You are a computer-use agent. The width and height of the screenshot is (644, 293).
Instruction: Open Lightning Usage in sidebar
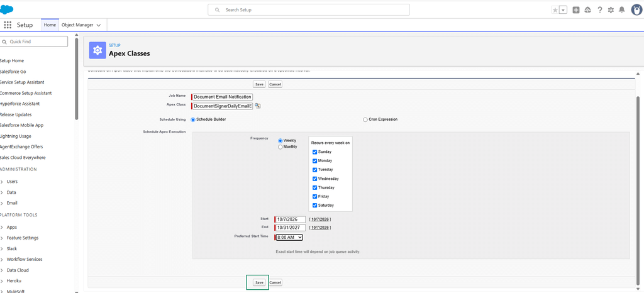pos(16,136)
